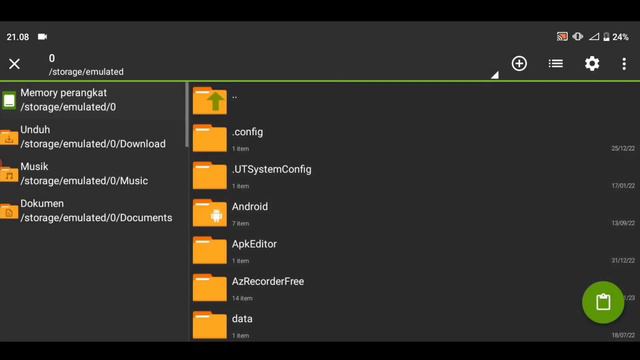Viewport: 640px width, 360px height.
Task: Tap the /storage/emulated path text
Action: (86, 72)
